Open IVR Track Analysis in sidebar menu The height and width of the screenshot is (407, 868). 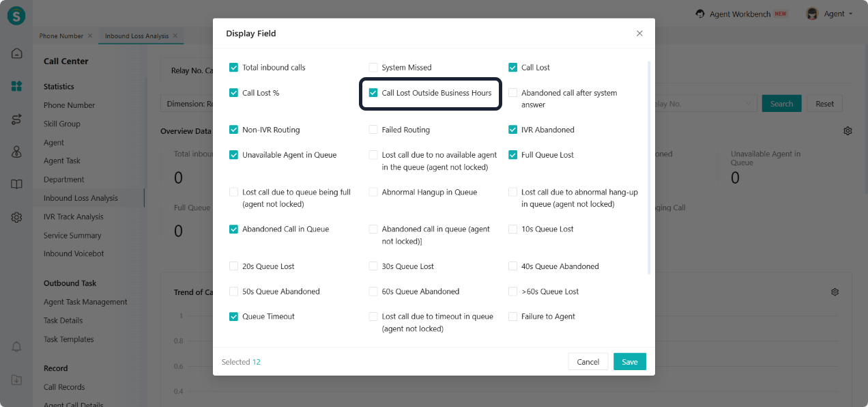pos(74,216)
